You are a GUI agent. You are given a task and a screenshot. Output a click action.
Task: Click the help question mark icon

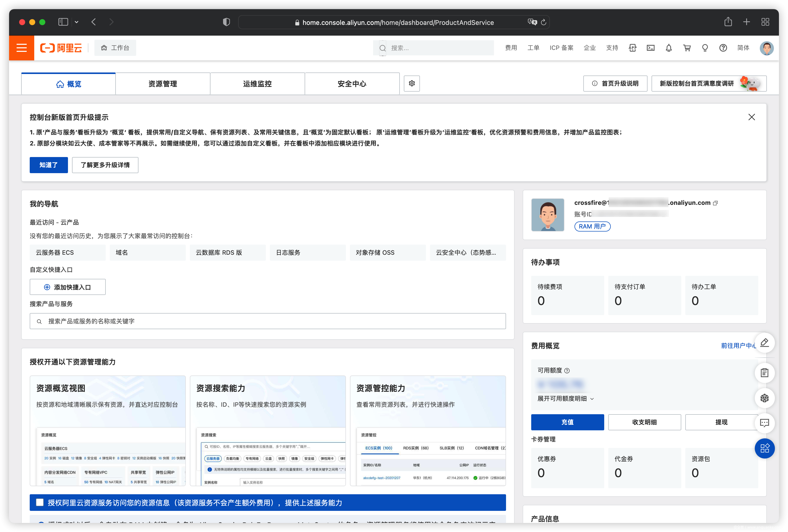click(x=723, y=48)
